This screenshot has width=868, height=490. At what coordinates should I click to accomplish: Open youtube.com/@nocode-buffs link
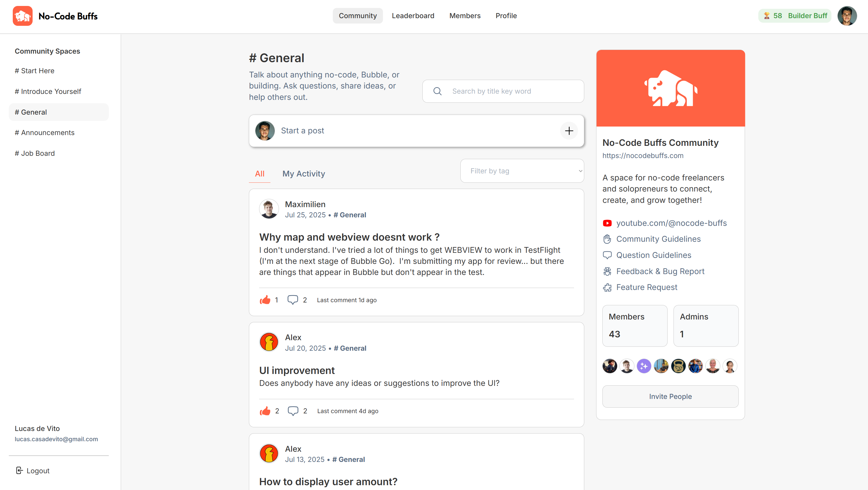pyautogui.click(x=671, y=223)
